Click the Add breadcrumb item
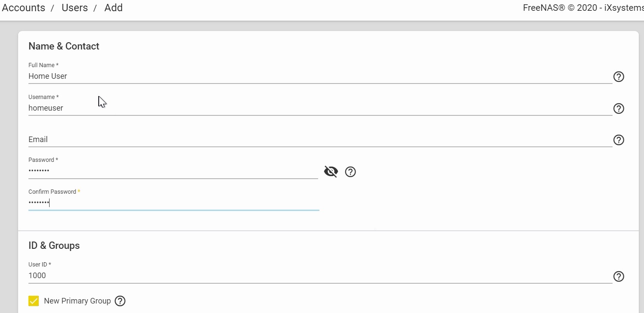 click(x=113, y=8)
